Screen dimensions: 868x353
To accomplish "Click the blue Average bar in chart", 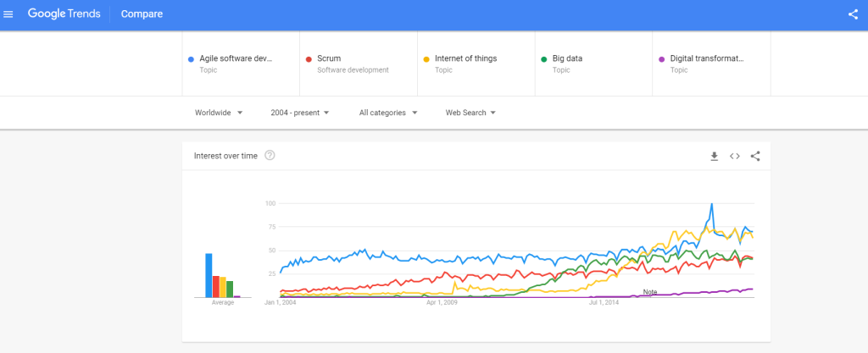I will tap(209, 275).
